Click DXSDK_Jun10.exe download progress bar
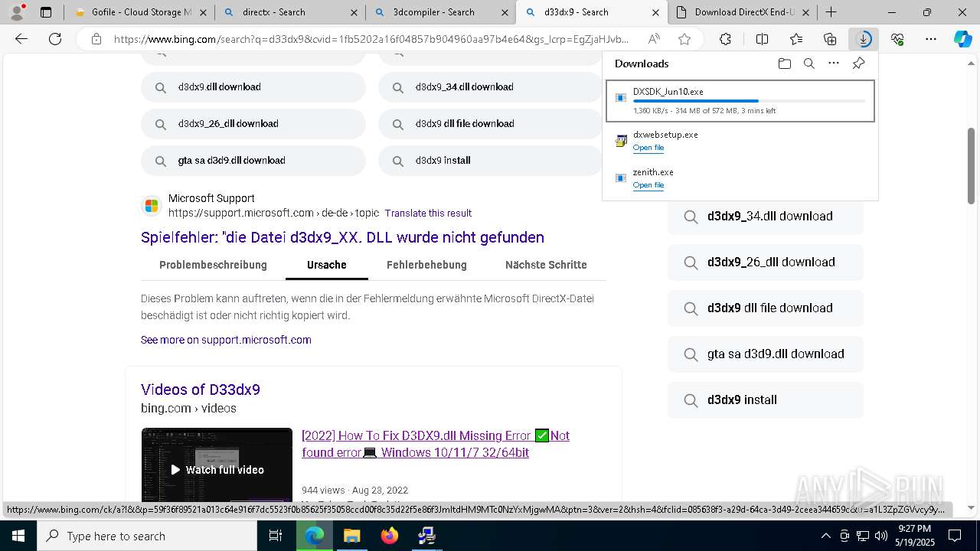This screenshot has width=980, height=551. [x=750, y=101]
